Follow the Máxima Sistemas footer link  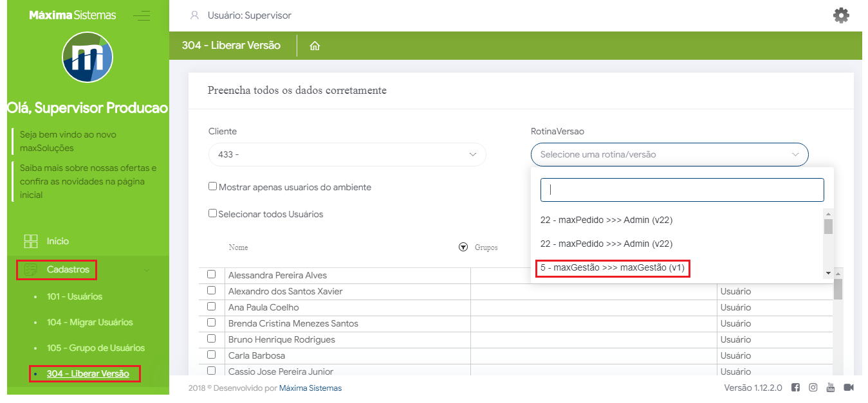[x=310, y=388]
